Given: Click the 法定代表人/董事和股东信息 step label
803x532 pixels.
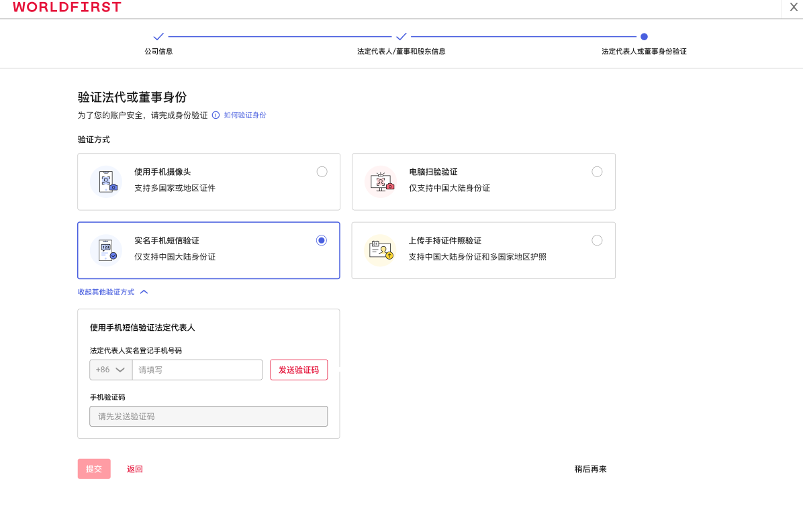Looking at the screenshot, I should [x=402, y=50].
